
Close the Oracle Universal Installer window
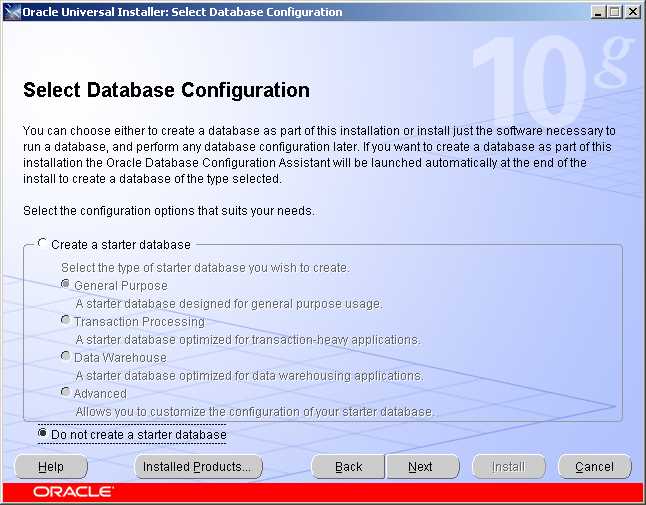coord(632,12)
